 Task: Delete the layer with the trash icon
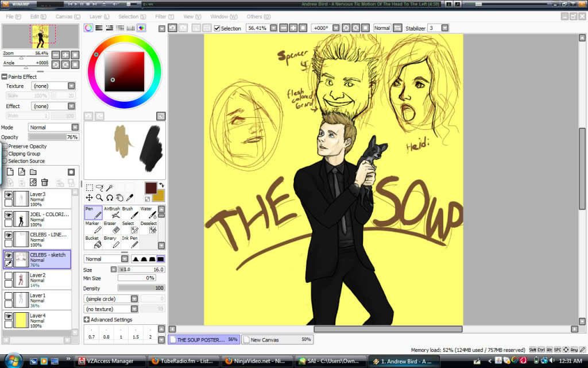coord(45,182)
